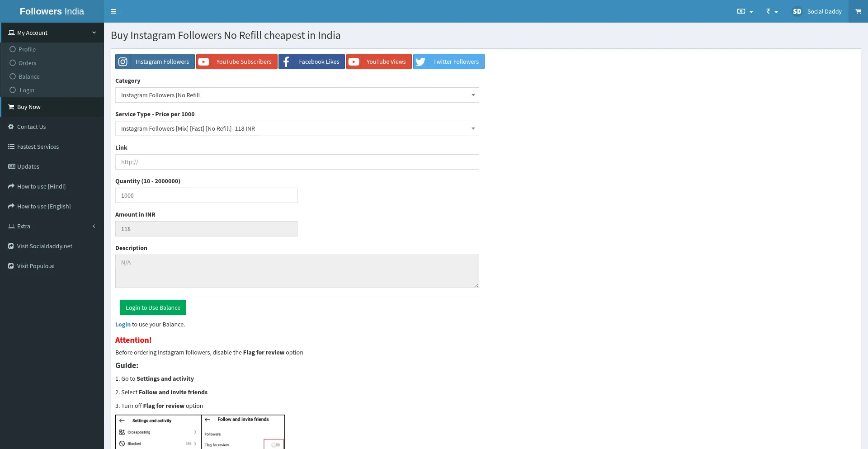The height and width of the screenshot is (449, 868).
Task: Open the Service Type dropdown
Action: (297, 128)
